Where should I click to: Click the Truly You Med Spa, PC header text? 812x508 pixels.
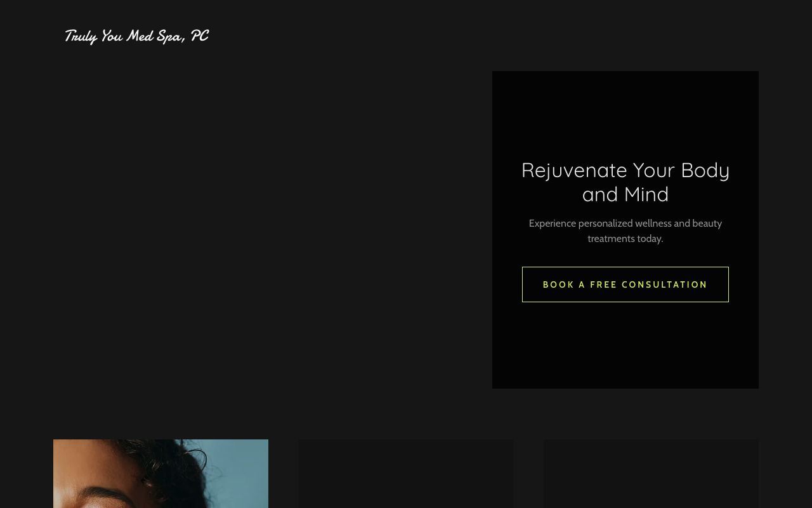tap(136, 36)
